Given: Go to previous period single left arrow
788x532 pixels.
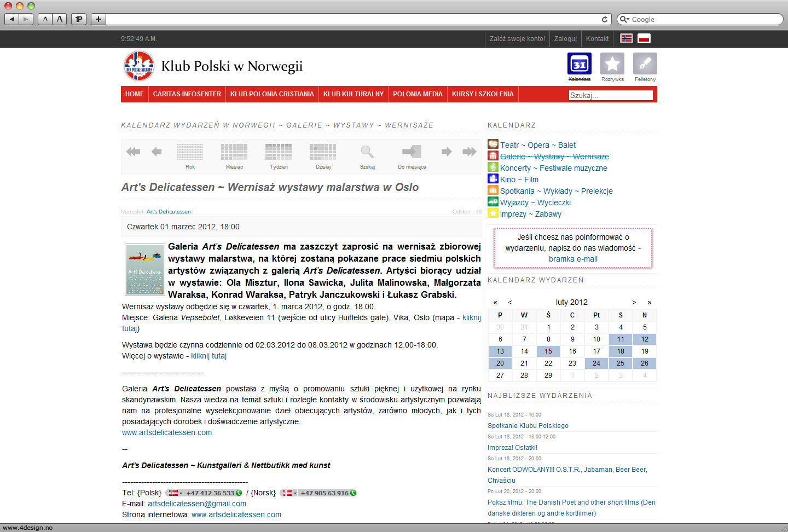Looking at the screenshot, I should point(157,152).
